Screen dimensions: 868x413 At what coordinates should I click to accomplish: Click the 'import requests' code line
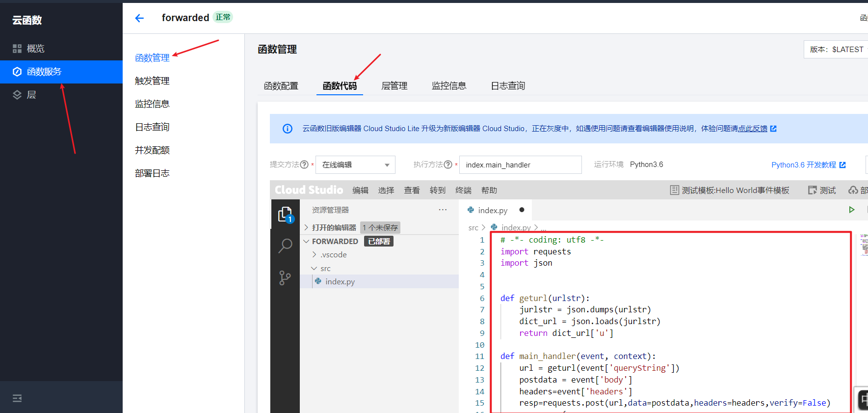tap(536, 251)
